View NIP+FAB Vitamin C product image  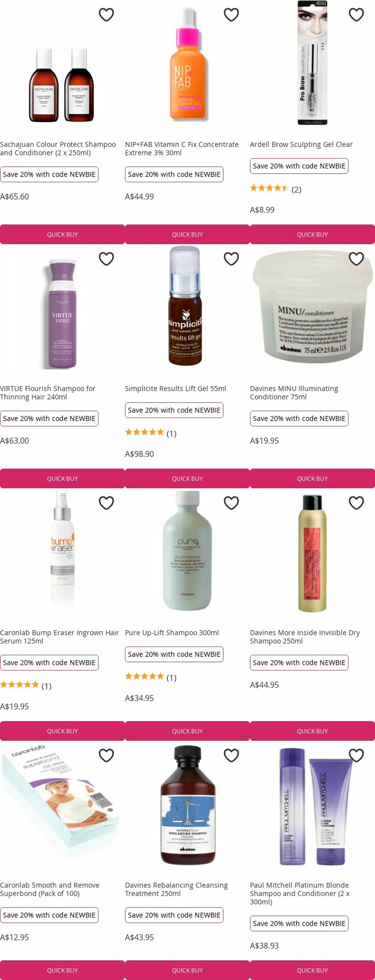[x=188, y=65]
